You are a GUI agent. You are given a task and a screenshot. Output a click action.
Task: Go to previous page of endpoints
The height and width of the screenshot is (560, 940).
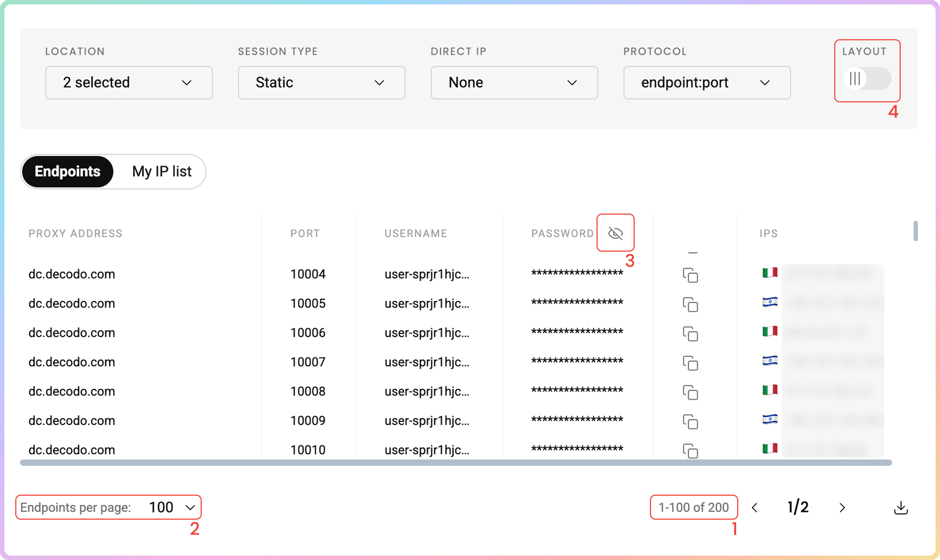point(755,507)
